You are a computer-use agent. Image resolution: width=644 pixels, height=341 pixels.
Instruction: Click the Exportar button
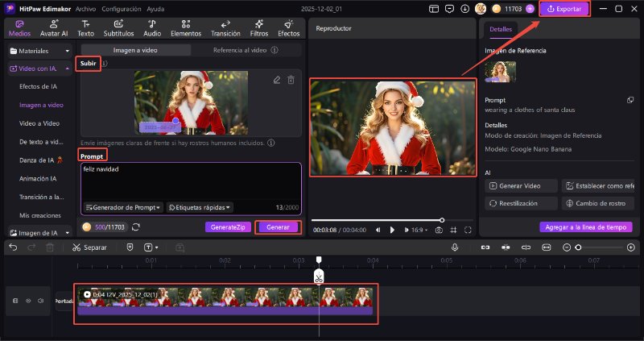click(564, 9)
